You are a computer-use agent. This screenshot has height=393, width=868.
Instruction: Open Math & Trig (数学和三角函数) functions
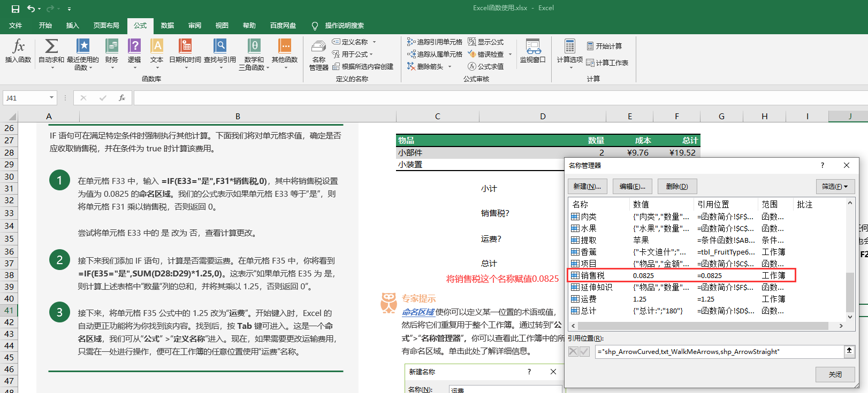click(x=254, y=53)
